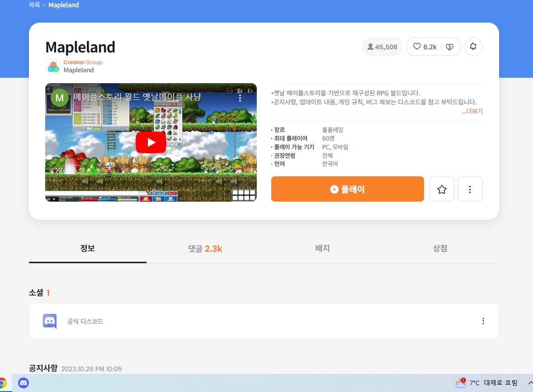
Task: Play the YouTube video thumbnail
Action: pos(151,142)
